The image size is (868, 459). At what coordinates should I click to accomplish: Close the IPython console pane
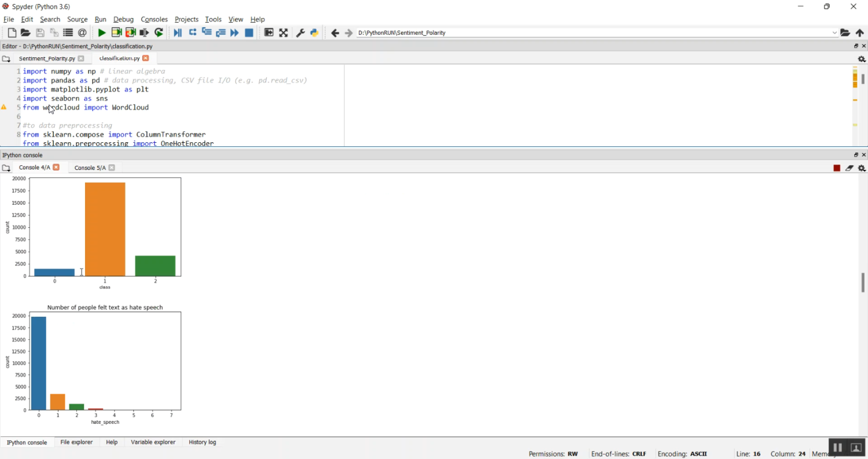[x=864, y=155]
